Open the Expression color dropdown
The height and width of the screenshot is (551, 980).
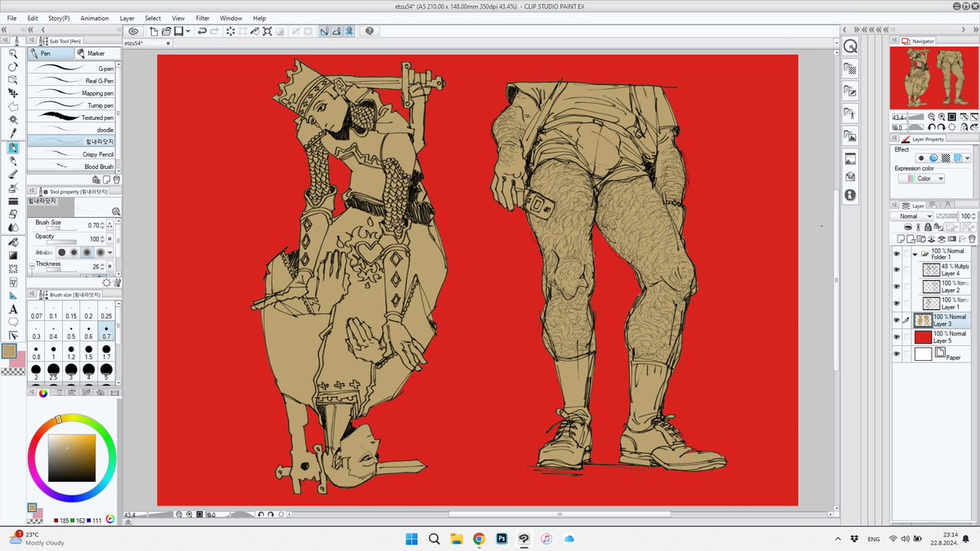pos(921,178)
